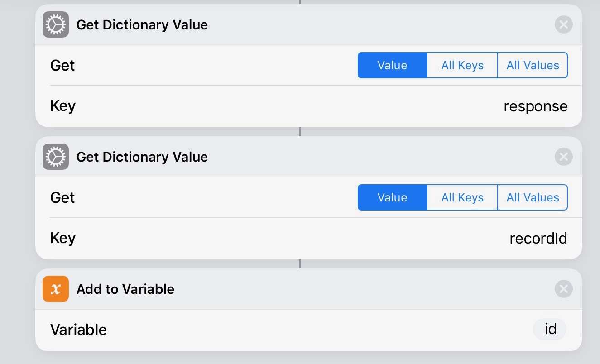Switch to All Keys in the response-key action

pyautogui.click(x=462, y=65)
